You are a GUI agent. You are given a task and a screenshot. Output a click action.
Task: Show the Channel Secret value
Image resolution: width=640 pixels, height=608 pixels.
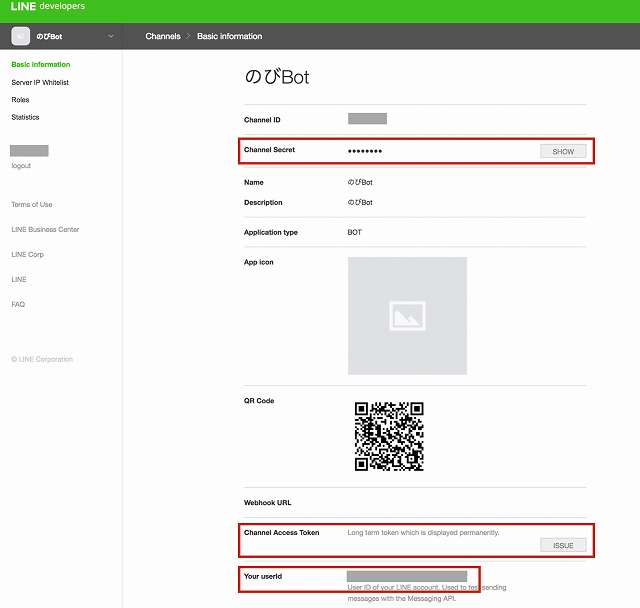pyautogui.click(x=563, y=151)
